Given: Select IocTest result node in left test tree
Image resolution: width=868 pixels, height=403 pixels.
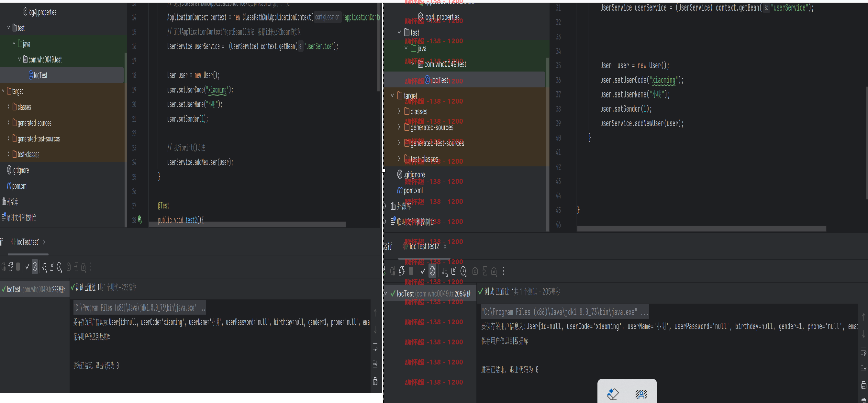Looking at the screenshot, I should [x=35, y=289].
